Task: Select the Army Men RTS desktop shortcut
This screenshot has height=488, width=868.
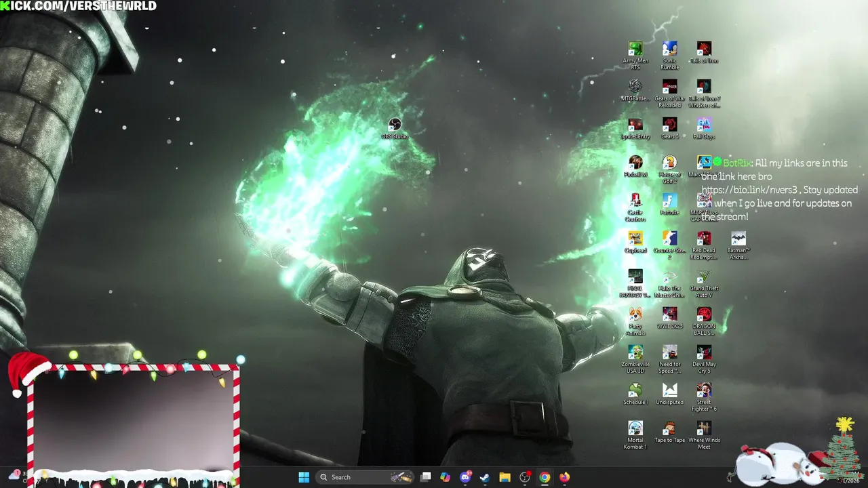Action: pyautogui.click(x=635, y=55)
